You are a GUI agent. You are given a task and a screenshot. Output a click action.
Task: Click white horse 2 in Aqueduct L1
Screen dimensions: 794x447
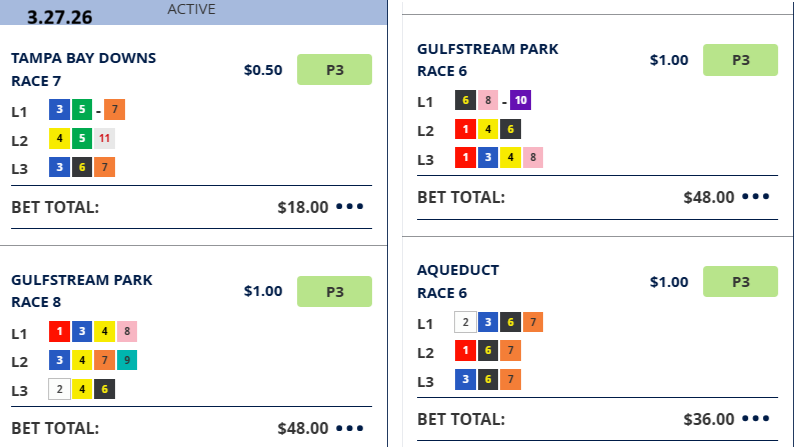coord(465,322)
